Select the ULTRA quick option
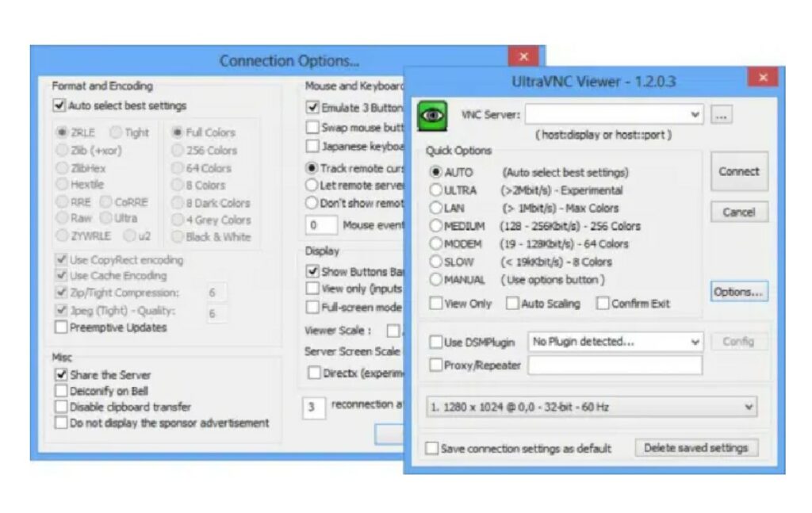 436,190
